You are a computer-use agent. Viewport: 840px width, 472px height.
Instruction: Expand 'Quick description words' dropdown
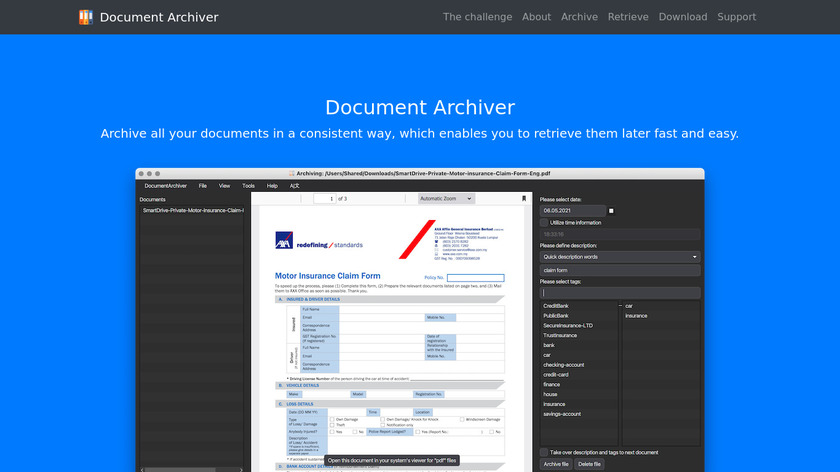(x=620, y=257)
